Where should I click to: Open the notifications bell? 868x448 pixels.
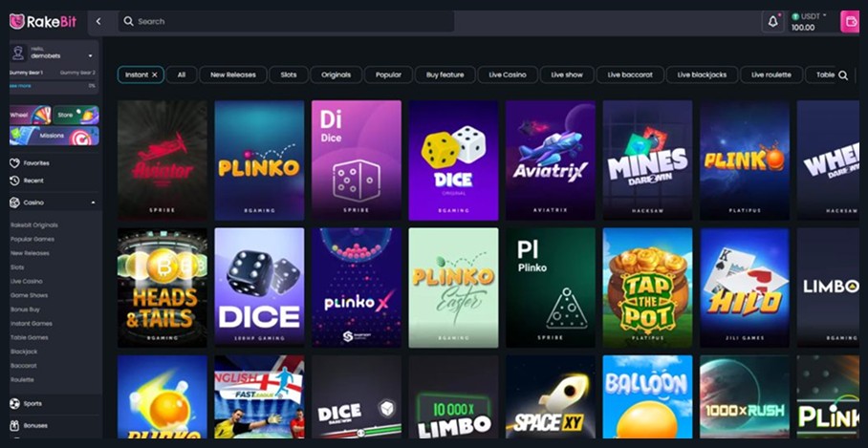[772, 22]
